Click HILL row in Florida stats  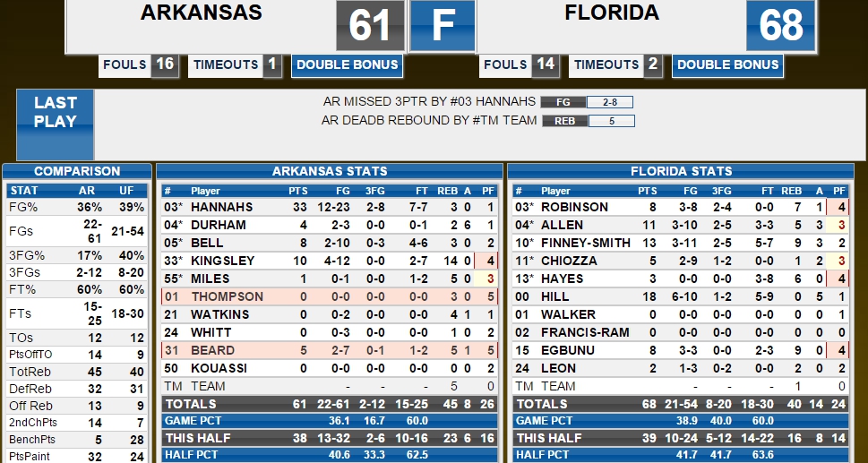coord(681,296)
